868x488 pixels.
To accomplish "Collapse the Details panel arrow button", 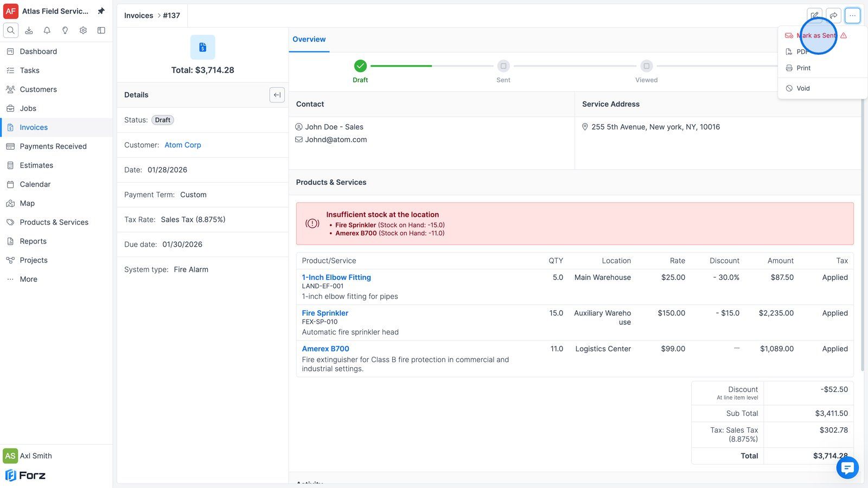I will 277,95.
